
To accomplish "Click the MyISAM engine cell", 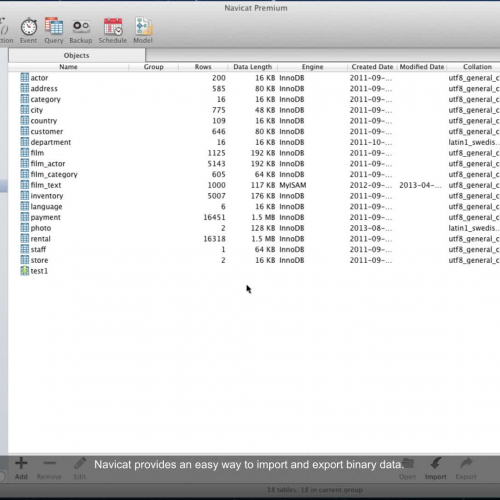I will click(x=293, y=185).
